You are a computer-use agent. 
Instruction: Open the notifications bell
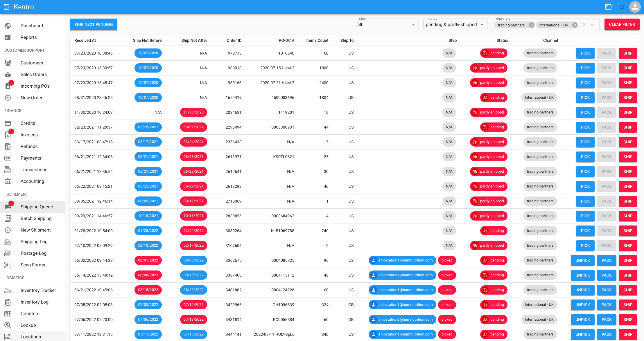click(622, 7)
